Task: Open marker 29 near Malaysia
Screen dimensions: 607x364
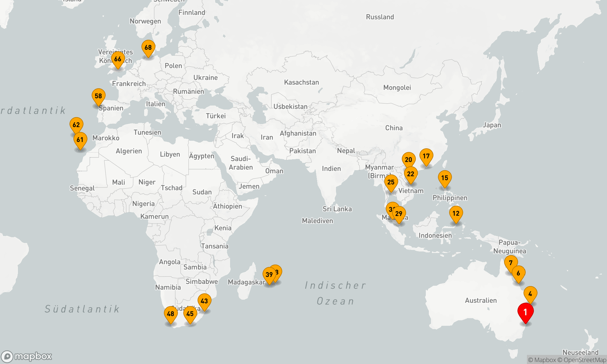Action: 399,214
